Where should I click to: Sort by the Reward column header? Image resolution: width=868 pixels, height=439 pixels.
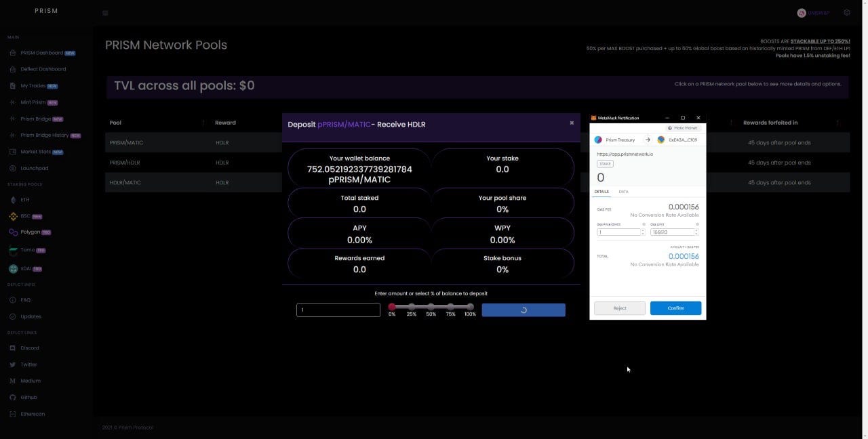pos(226,123)
